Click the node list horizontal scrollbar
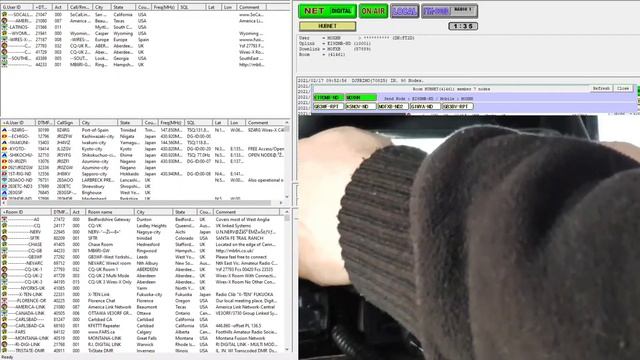The width and height of the screenshot is (640, 360). [139, 202]
